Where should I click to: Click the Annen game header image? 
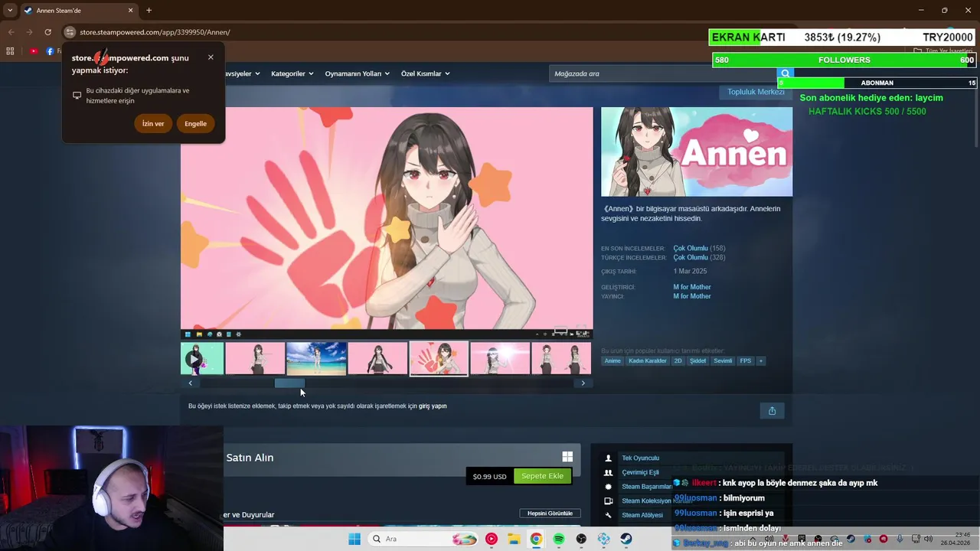click(x=697, y=152)
